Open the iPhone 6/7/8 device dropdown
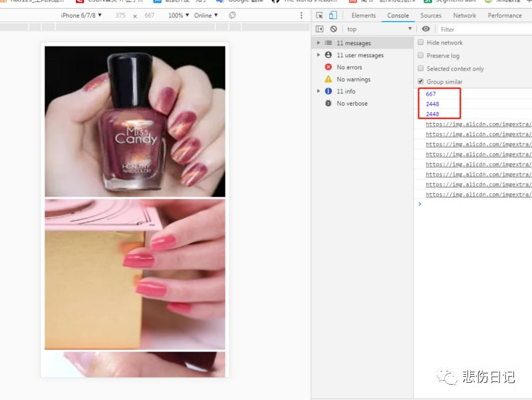This screenshot has width=532, height=400. (81, 15)
